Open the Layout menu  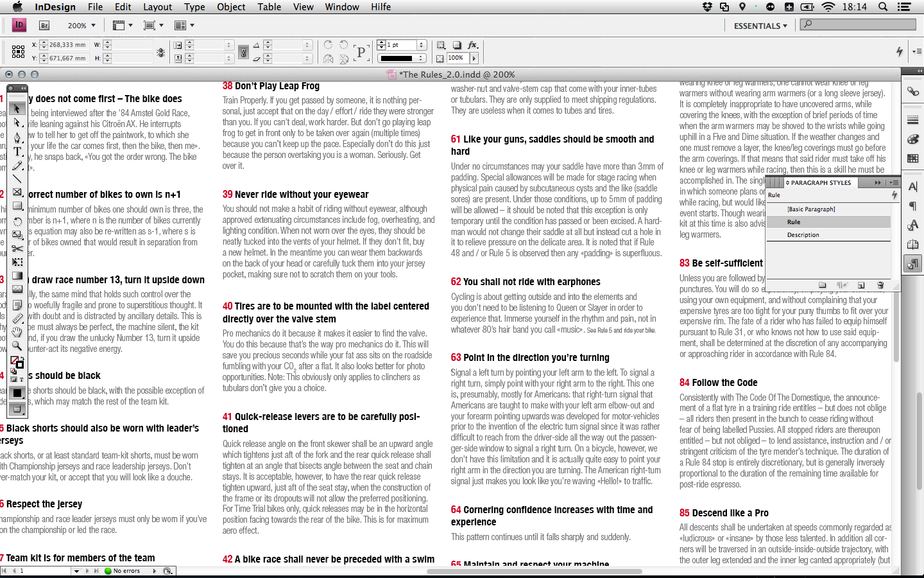pyautogui.click(x=157, y=7)
